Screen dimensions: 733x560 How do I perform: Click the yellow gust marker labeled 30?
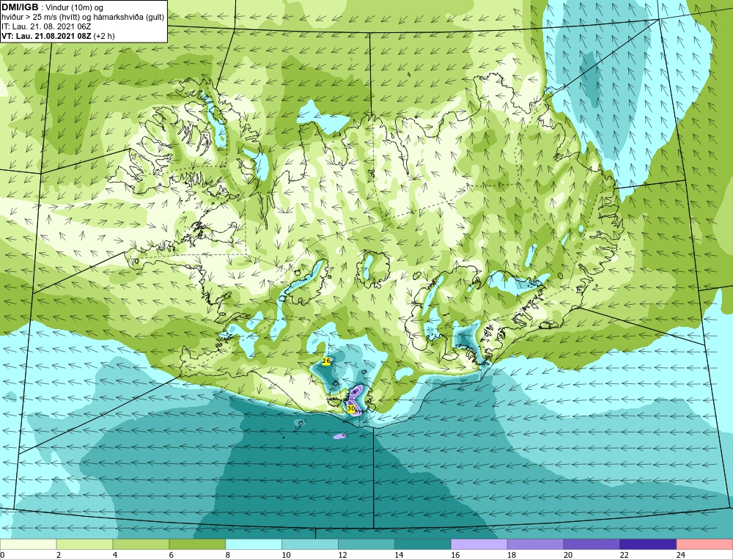(x=351, y=408)
